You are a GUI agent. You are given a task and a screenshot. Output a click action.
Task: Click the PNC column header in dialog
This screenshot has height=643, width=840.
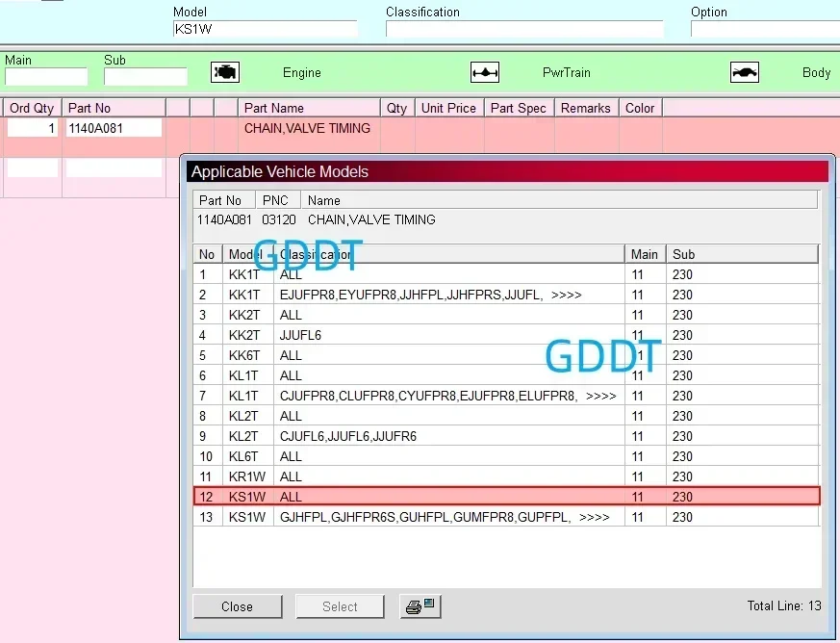tap(277, 200)
